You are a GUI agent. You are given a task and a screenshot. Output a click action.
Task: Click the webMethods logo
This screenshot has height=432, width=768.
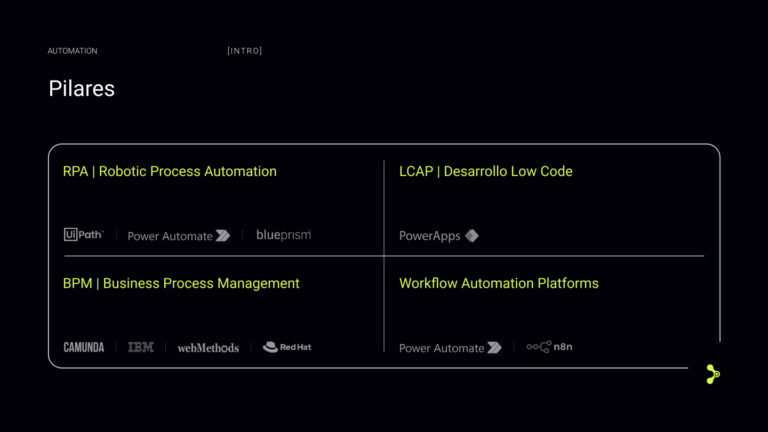click(208, 348)
